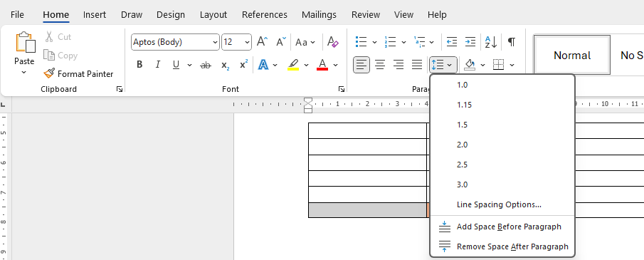The width and height of the screenshot is (644, 260).
Task: Choose 1.15 line spacing
Action: click(x=502, y=105)
